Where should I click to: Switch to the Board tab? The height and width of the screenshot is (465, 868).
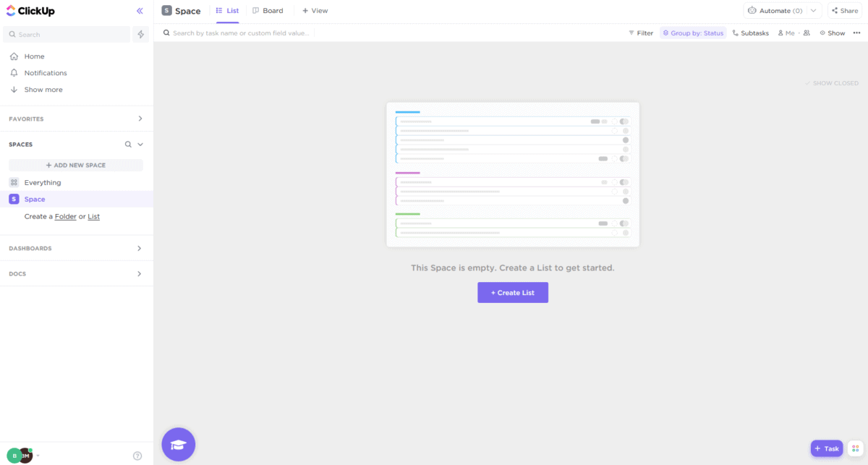pyautogui.click(x=268, y=10)
